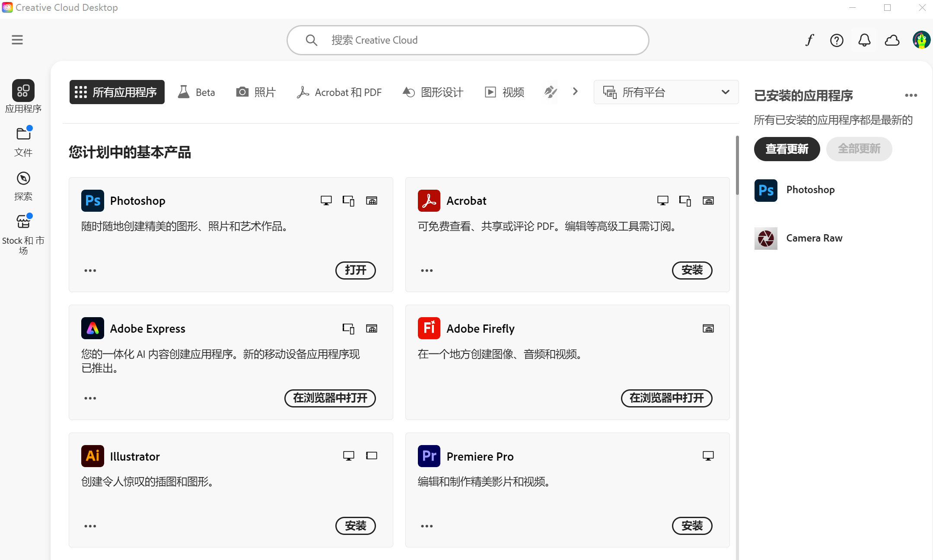Open cloud sync status icon
The image size is (933, 560).
click(x=892, y=40)
